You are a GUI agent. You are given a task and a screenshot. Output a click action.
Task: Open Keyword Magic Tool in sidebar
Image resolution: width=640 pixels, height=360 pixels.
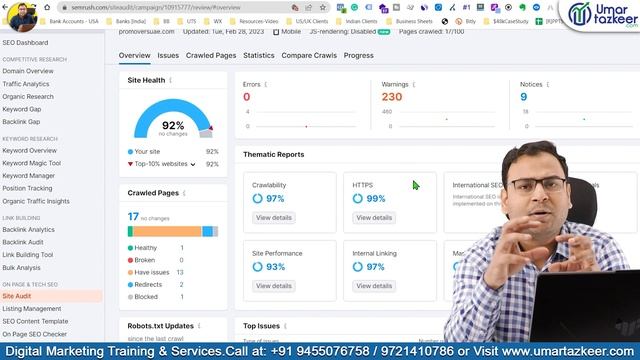coord(31,163)
